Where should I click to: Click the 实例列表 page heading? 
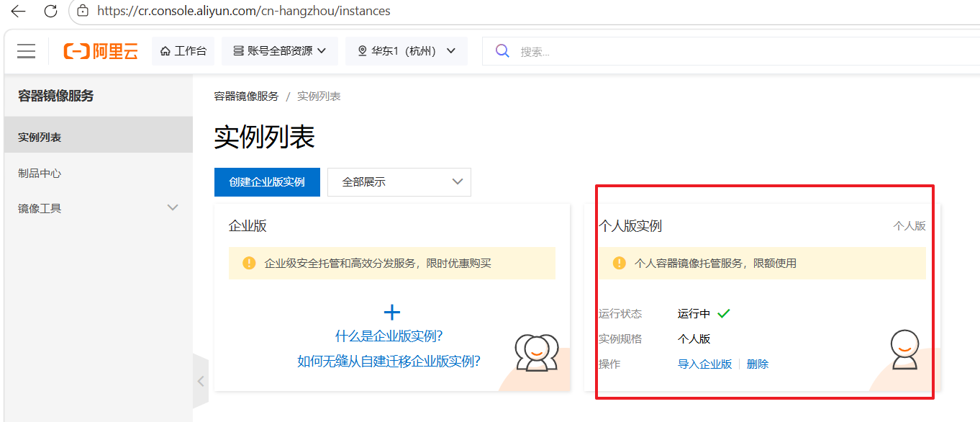[265, 137]
